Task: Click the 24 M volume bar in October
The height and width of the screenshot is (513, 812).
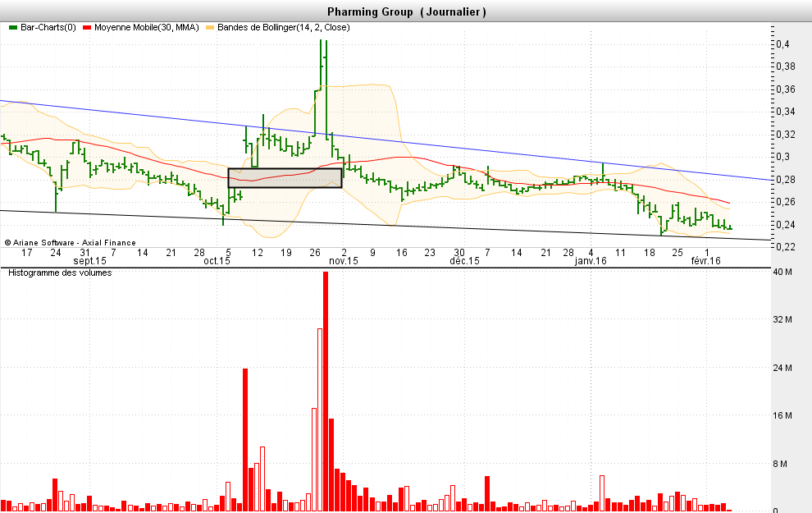Action: tap(245, 440)
